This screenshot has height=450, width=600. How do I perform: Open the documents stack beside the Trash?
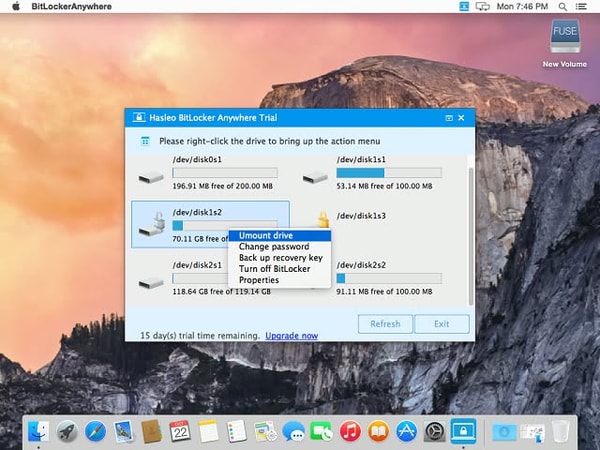pos(532,432)
